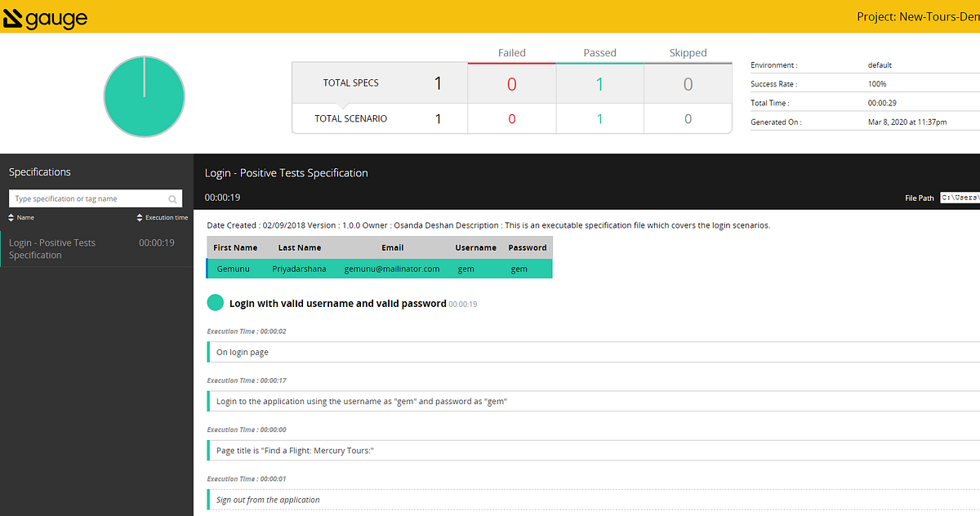
Task: Click the green Gemunu data table row
Action: [380, 268]
